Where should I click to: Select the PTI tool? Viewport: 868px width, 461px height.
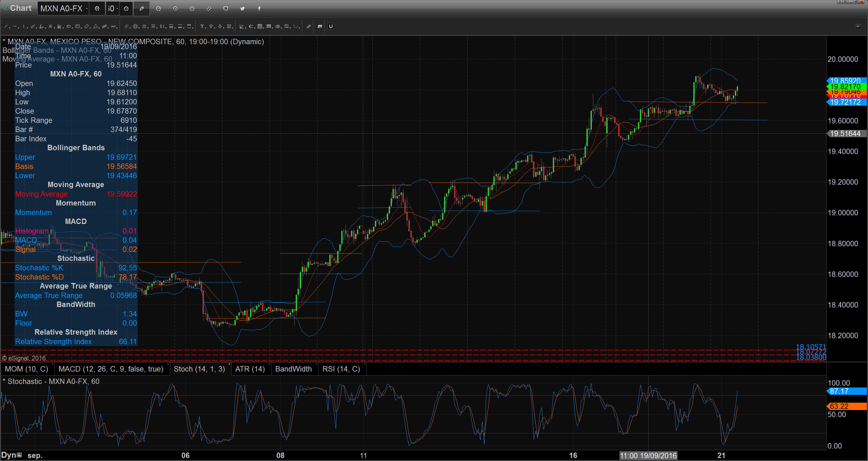[287, 26]
